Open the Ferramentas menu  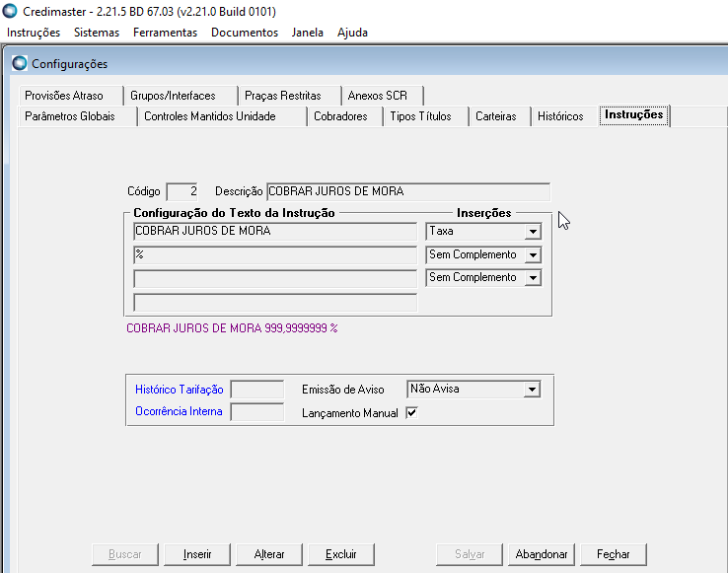coord(166,33)
